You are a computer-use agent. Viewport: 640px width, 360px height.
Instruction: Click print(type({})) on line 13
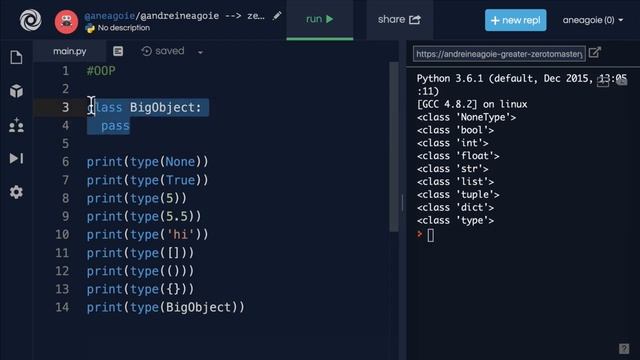click(x=140, y=289)
